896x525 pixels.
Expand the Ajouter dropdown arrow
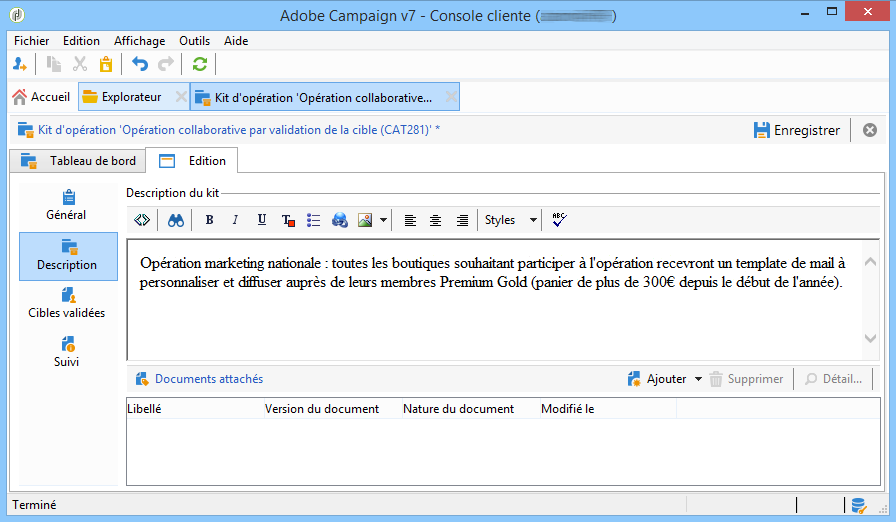(x=698, y=379)
